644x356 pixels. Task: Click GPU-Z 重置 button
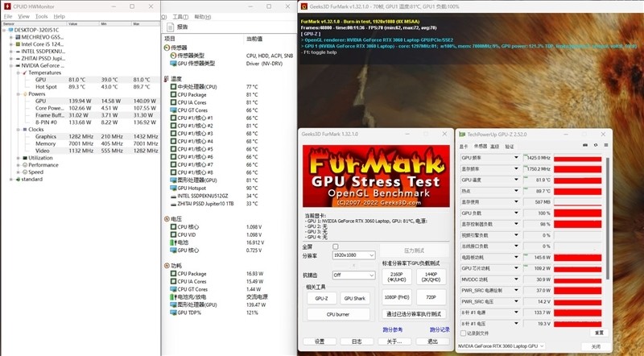[599, 333]
